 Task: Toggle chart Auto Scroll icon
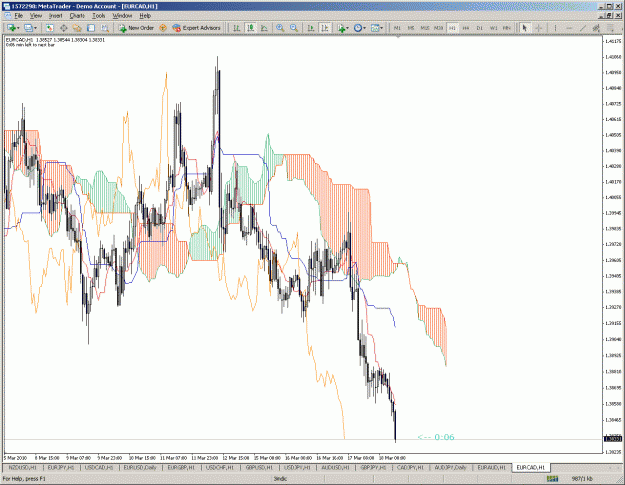[311, 28]
